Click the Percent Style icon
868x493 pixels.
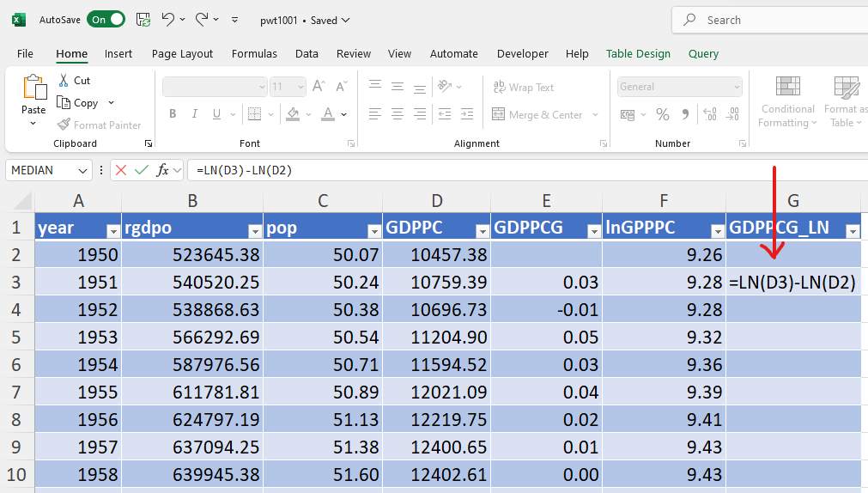point(662,114)
